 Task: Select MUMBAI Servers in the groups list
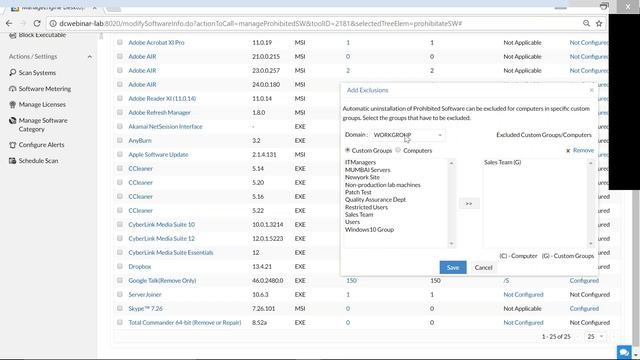pos(367,170)
